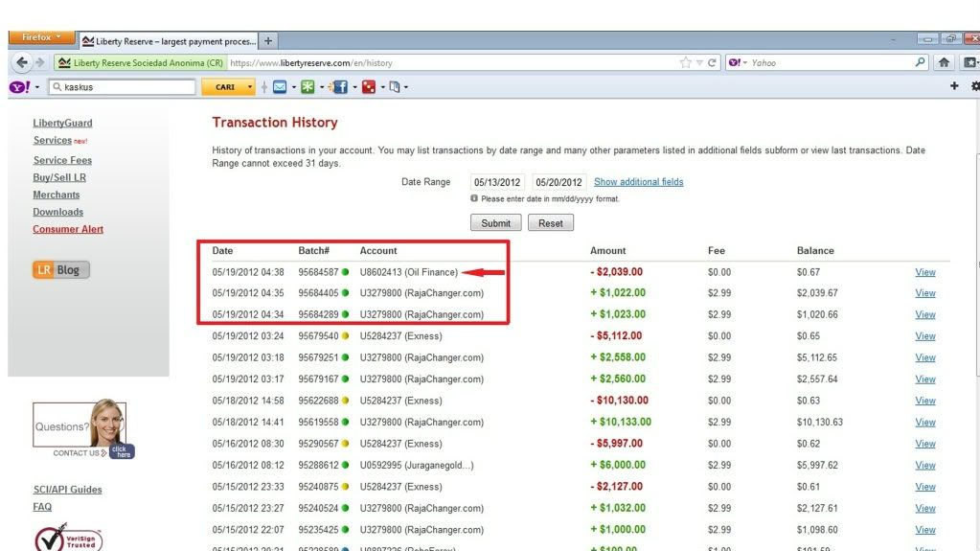
Task: Click the LR Blog badge
Action: (x=60, y=269)
